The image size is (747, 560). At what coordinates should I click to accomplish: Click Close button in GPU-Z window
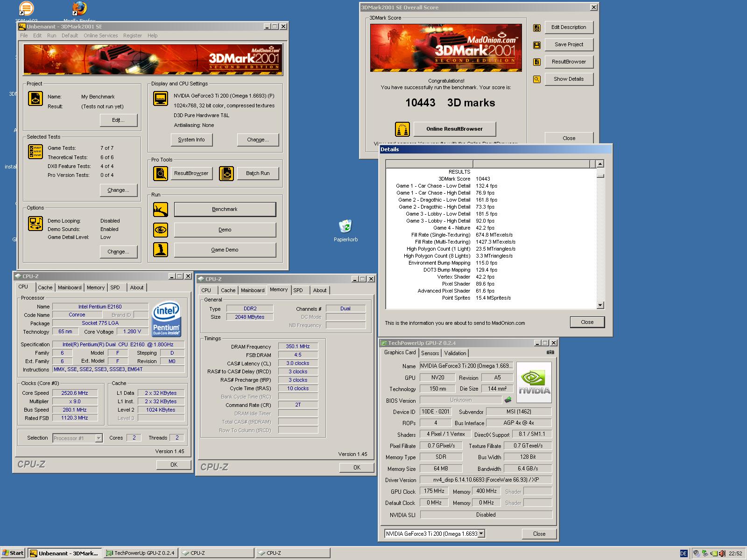tap(539, 533)
